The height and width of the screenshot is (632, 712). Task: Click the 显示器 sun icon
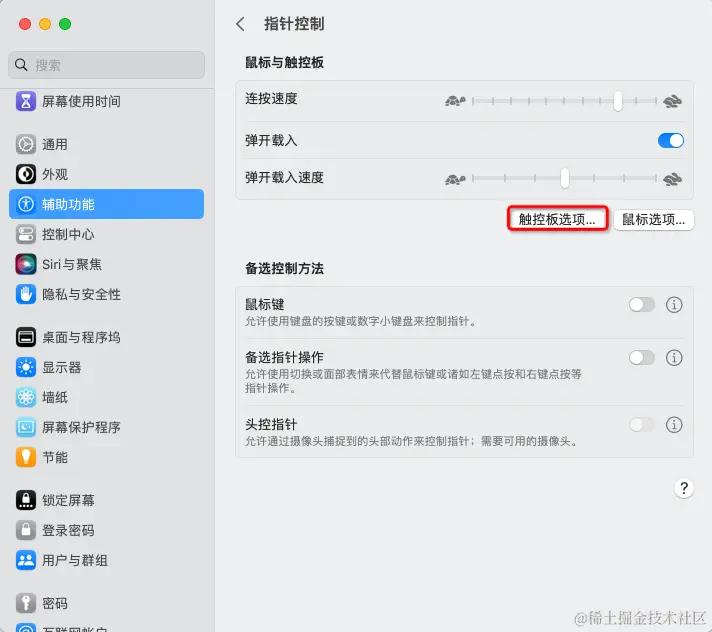(x=26, y=367)
